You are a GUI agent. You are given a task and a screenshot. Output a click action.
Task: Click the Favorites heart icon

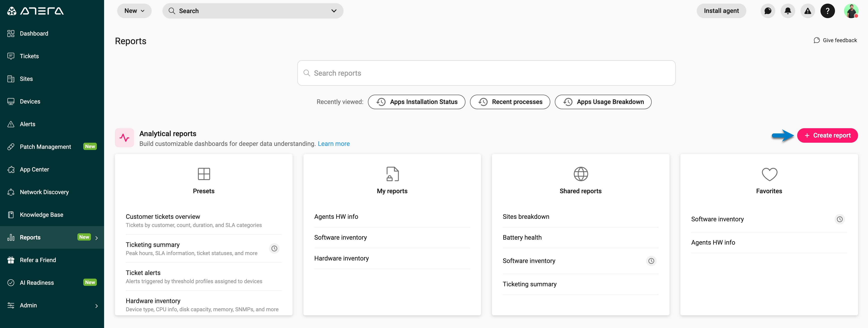769,174
